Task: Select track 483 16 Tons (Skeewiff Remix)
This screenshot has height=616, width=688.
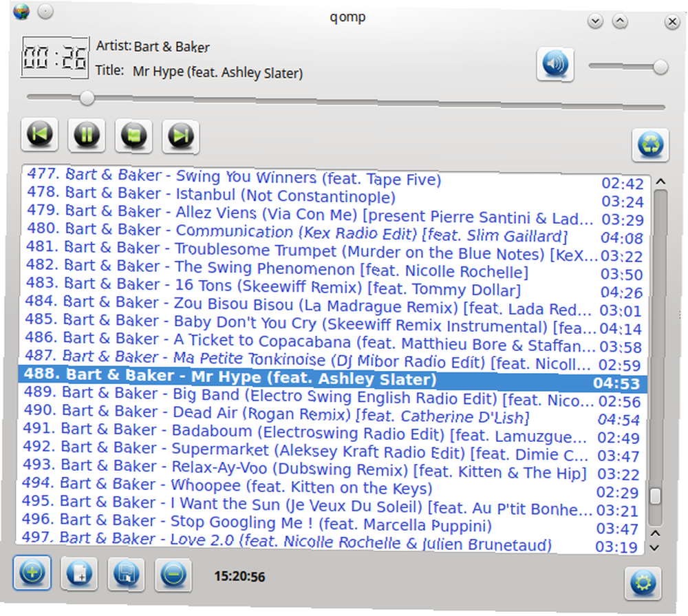Action: (x=334, y=287)
